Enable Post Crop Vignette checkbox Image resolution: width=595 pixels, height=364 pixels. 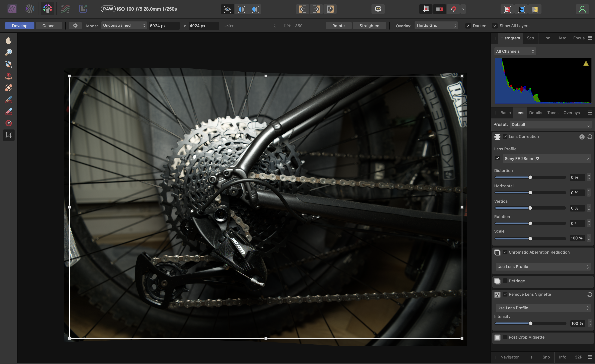coord(505,337)
